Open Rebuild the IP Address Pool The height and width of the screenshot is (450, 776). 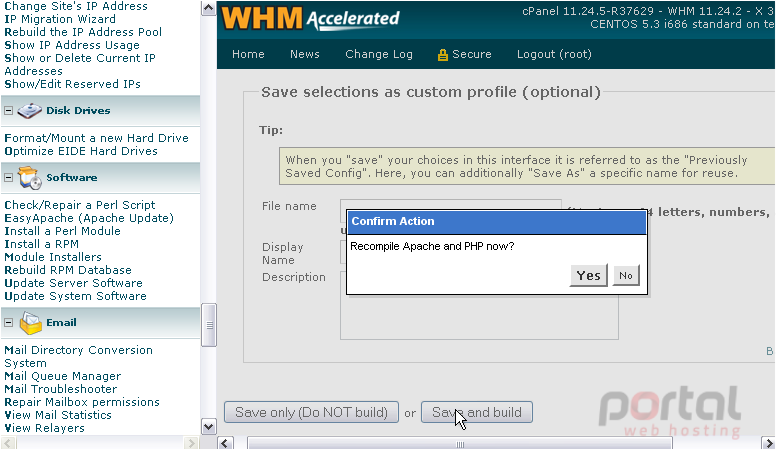click(83, 32)
